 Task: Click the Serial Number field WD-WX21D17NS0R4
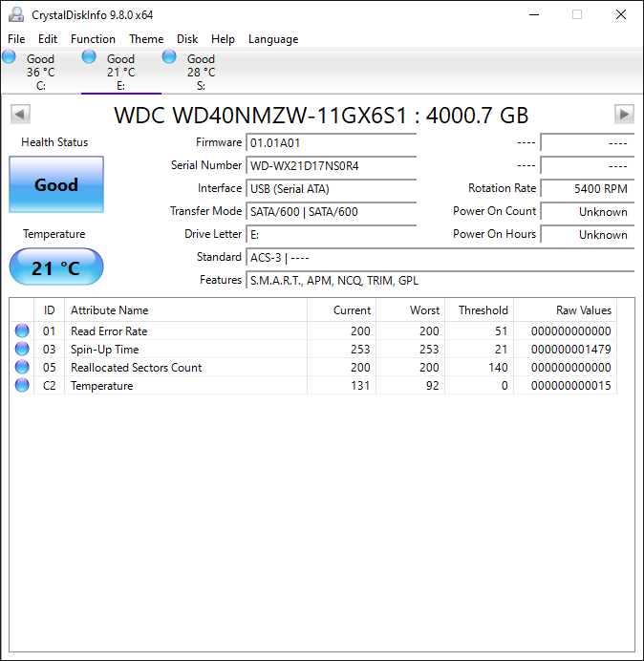(332, 165)
